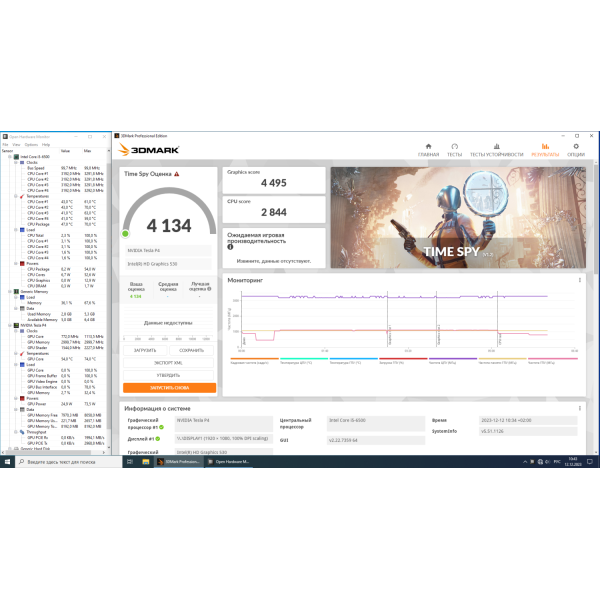Screen dimensions: 600x600
Task: Click the info icon under Ожидаемая игровая производительность
Action: tap(230, 247)
